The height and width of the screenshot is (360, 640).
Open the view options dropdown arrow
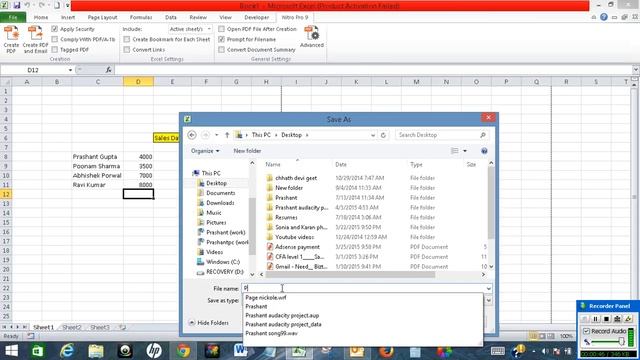pyautogui.click(x=465, y=151)
